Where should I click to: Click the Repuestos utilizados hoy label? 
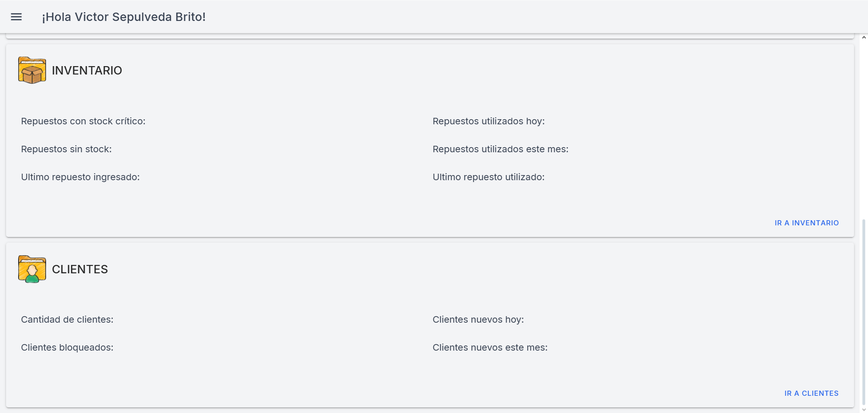click(x=488, y=121)
